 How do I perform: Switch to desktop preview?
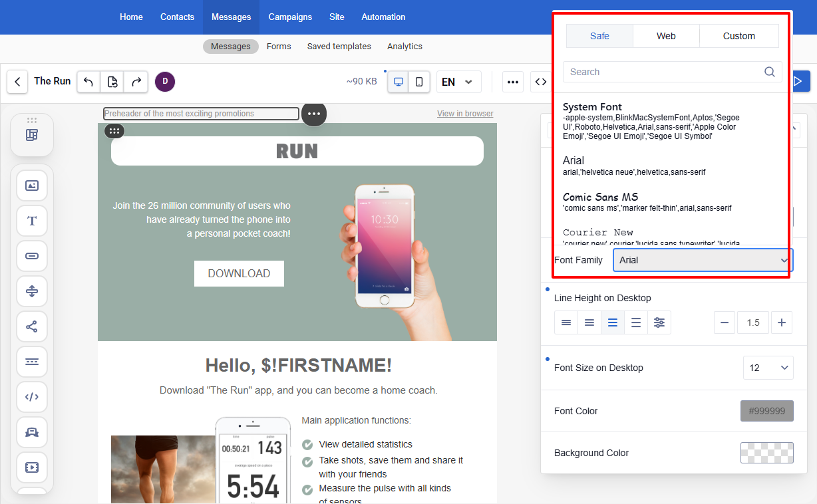(x=399, y=82)
